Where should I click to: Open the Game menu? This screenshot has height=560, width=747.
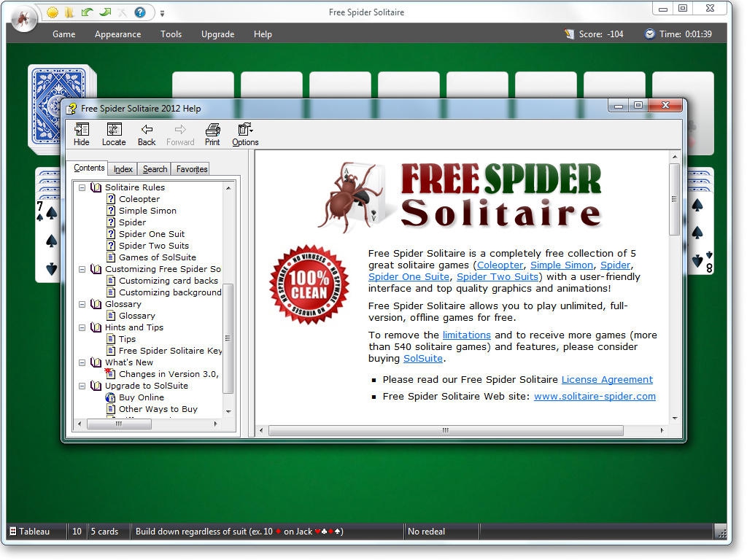[x=64, y=34]
